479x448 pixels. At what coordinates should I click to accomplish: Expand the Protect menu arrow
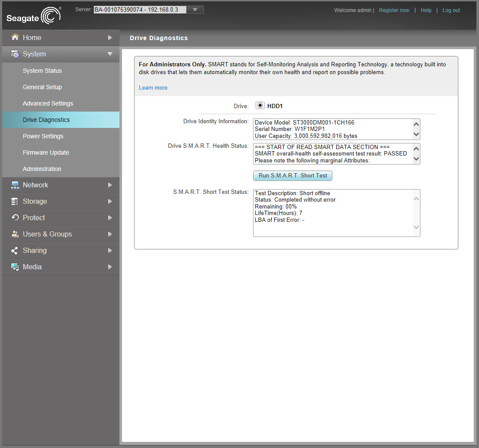point(110,218)
